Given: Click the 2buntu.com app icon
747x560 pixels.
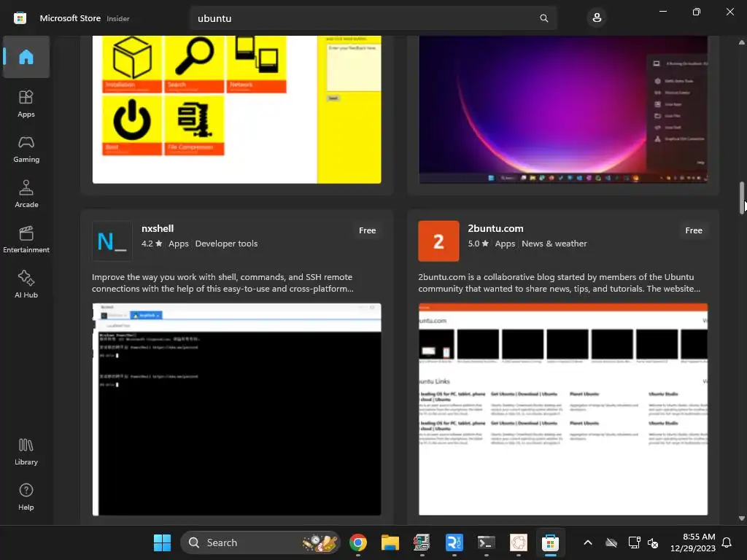Looking at the screenshot, I should click(438, 241).
